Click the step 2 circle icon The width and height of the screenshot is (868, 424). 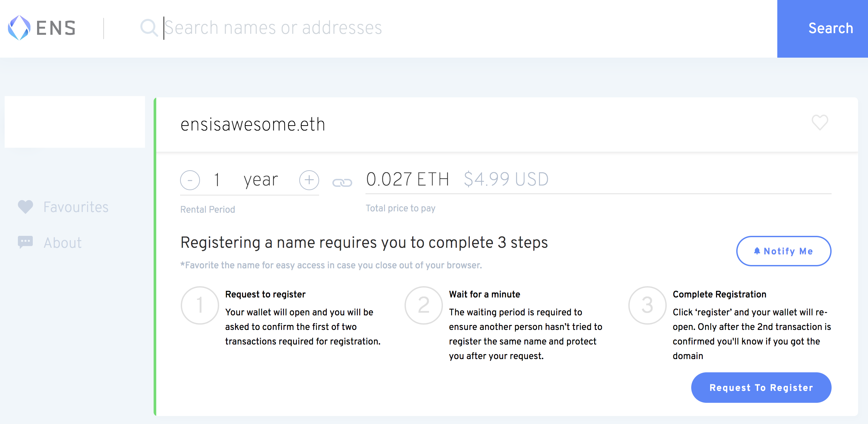point(423,305)
